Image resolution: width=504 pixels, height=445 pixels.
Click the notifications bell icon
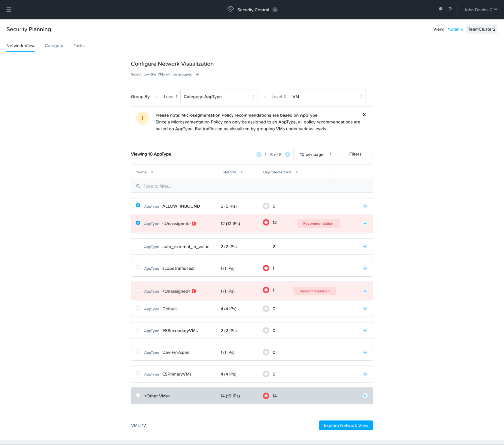(440, 9)
